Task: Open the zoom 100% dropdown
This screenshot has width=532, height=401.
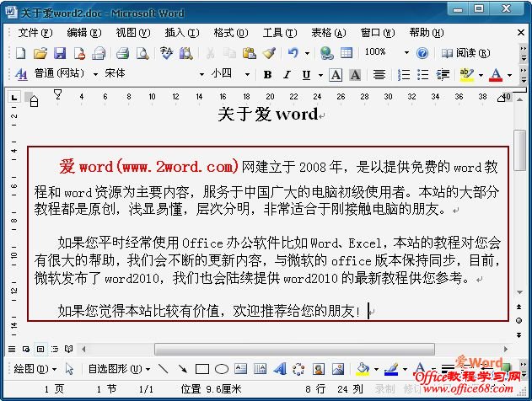Action: pos(406,53)
